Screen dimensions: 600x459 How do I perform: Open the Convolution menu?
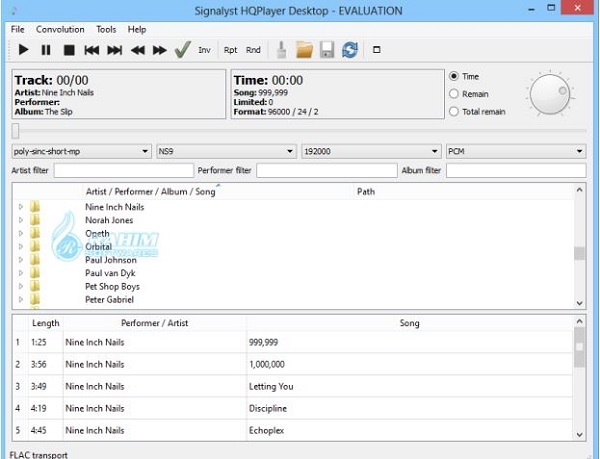(x=60, y=30)
